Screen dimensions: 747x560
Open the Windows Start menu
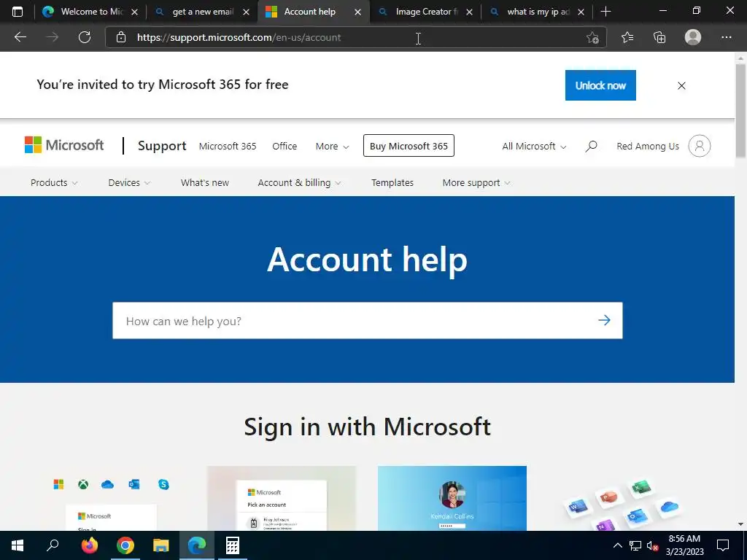(18, 545)
